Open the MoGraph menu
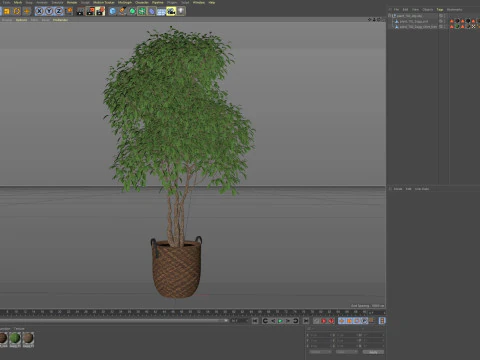This screenshot has height=360, width=480. tap(125, 2)
